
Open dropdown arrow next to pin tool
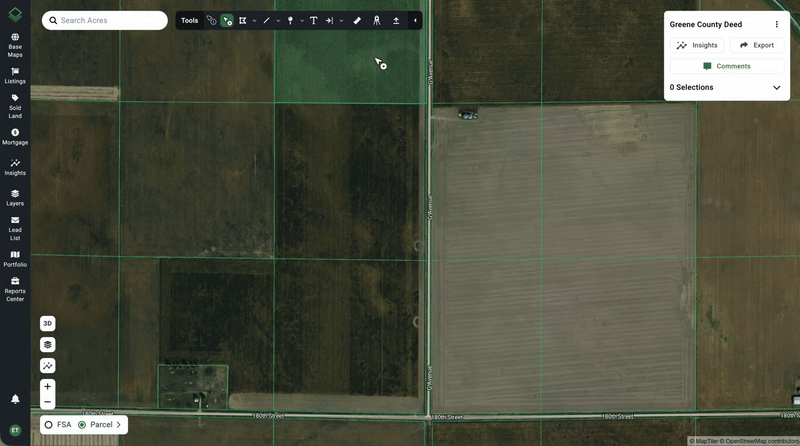(302, 20)
